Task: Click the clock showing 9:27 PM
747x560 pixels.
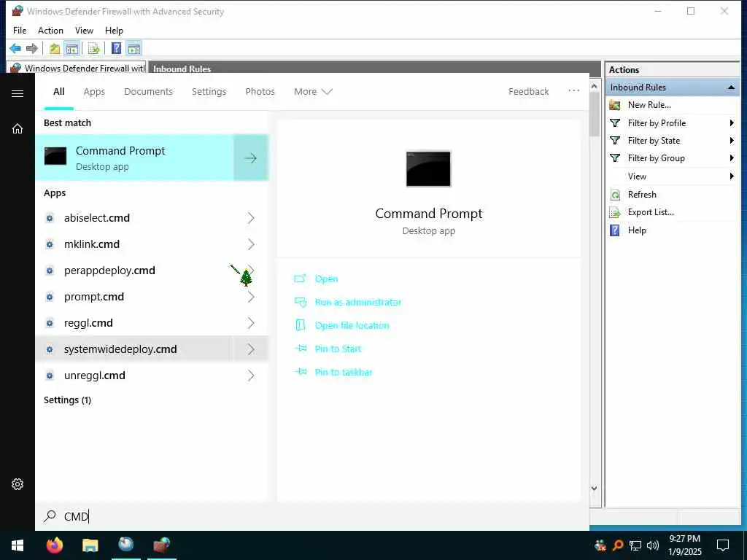Action: pyautogui.click(x=684, y=539)
